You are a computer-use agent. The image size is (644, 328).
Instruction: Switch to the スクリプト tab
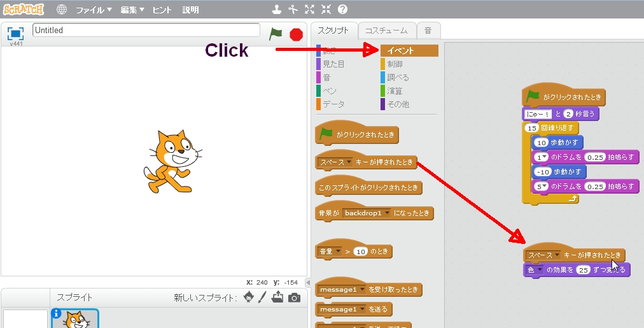[333, 31]
